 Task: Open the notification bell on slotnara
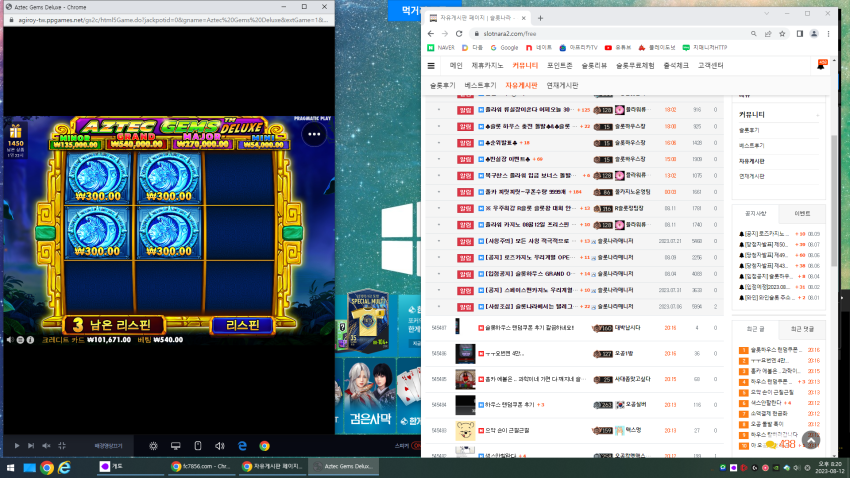821,65
